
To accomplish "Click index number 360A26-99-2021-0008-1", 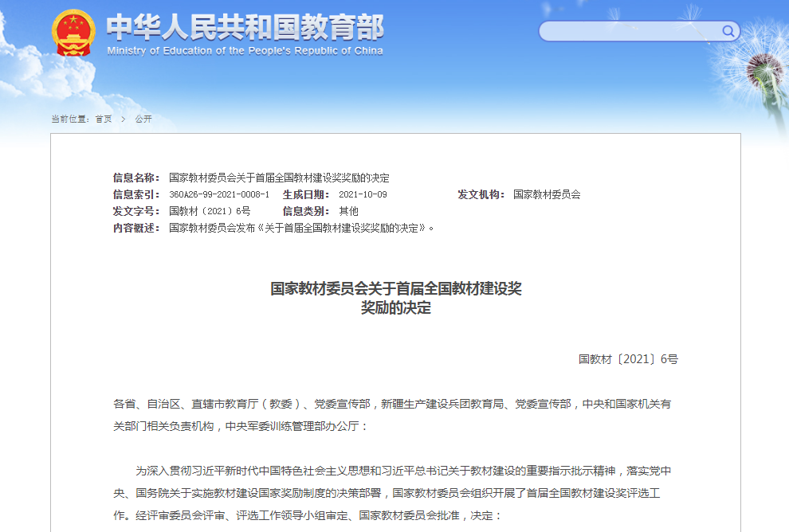I will [219, 194].
